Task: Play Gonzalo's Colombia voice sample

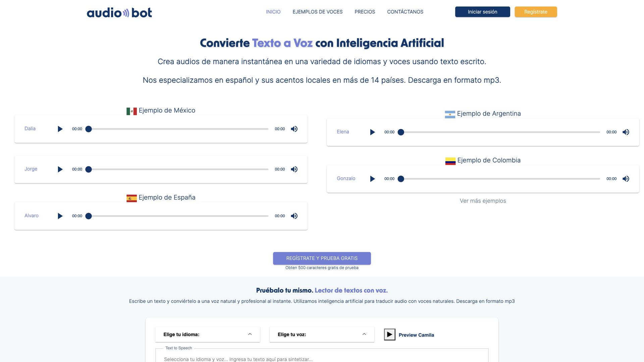Action: 372,179
